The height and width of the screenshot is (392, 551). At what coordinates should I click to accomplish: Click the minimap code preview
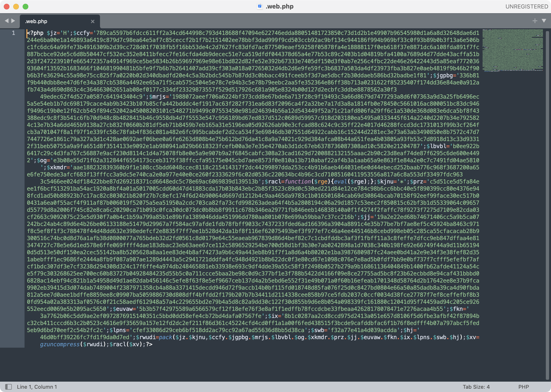coord(512,50)
